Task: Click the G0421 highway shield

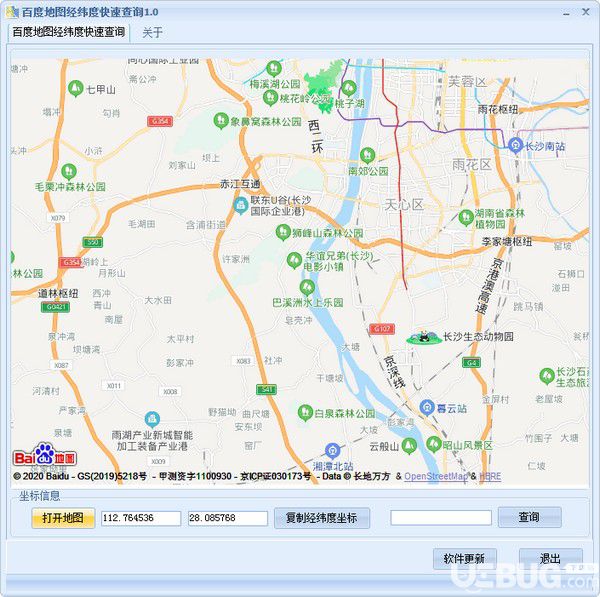Action: (x=55, y=307)
